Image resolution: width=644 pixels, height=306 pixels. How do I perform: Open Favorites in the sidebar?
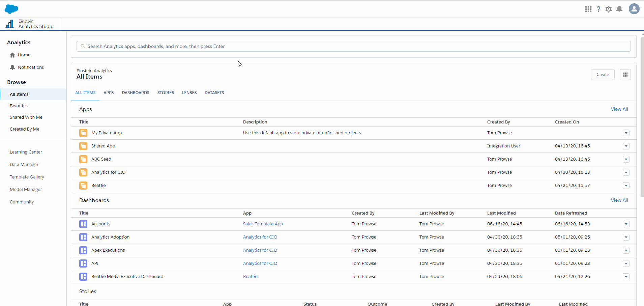tap(19, 106)
